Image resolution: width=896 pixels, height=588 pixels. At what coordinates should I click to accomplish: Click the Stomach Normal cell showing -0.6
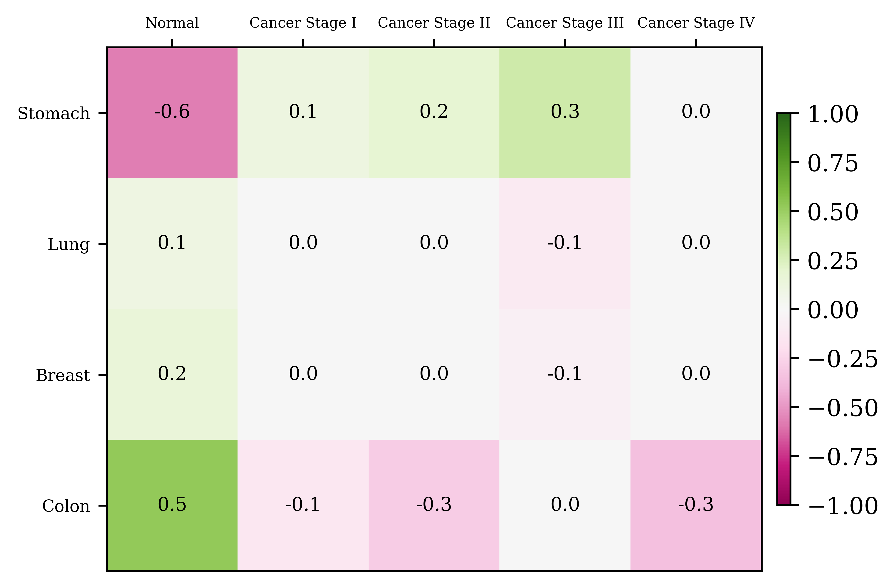(172, 113)
